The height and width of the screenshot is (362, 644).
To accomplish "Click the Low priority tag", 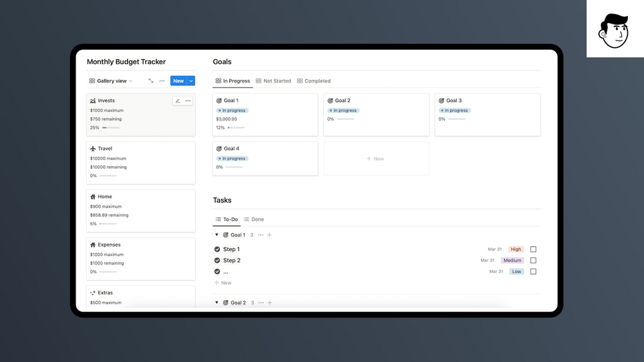I will point(516,271).
